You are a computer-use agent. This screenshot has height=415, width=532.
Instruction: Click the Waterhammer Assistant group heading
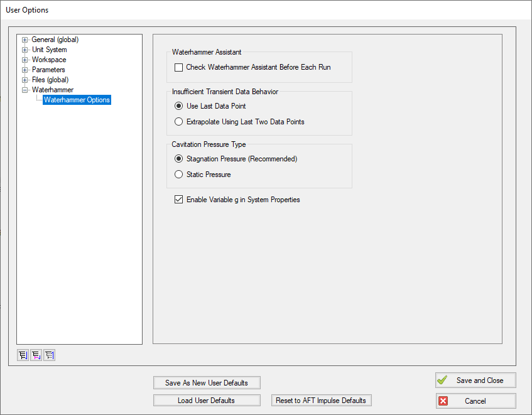[206, 52]
